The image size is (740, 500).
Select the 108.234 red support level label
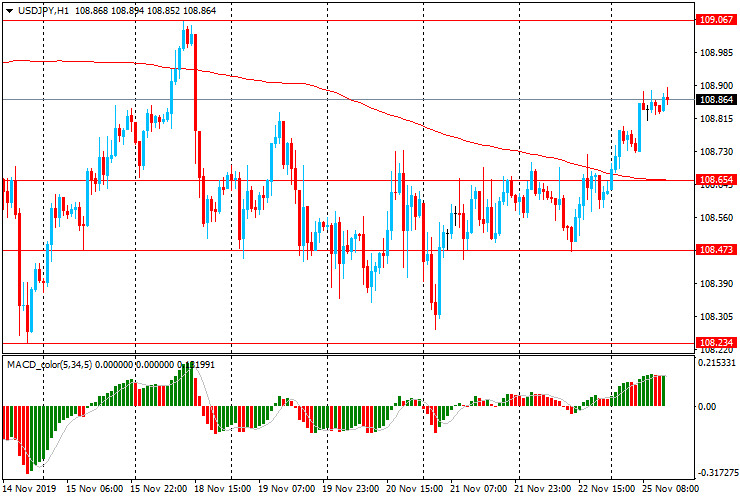716,343
